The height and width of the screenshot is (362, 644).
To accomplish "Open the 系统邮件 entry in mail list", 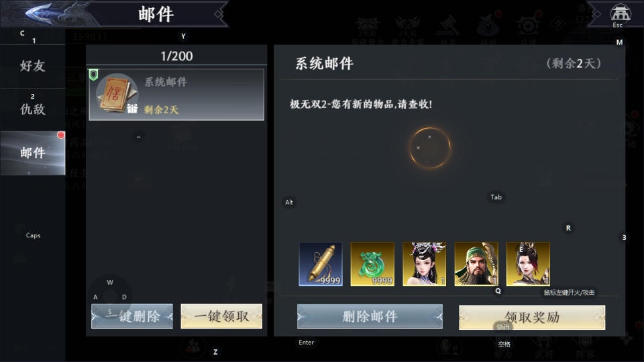I will click(x=176, y=95).
